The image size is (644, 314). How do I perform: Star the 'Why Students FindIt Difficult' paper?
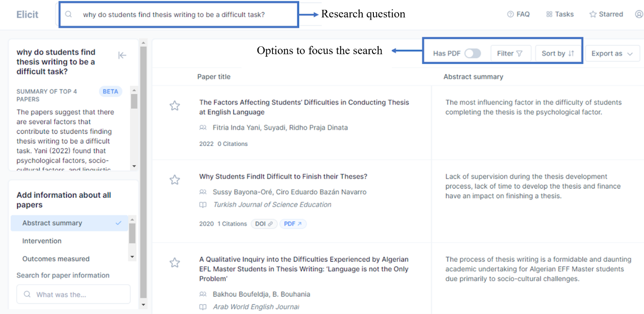[174, 180]
